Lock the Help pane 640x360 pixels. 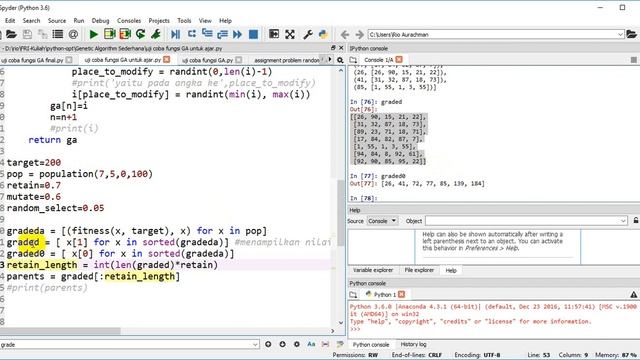coord(636,221)
